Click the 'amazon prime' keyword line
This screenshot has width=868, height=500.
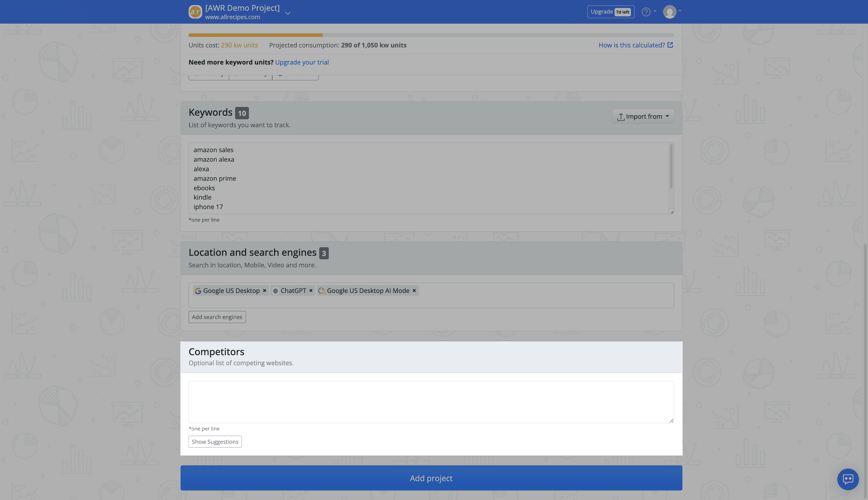tap(215, 178)
